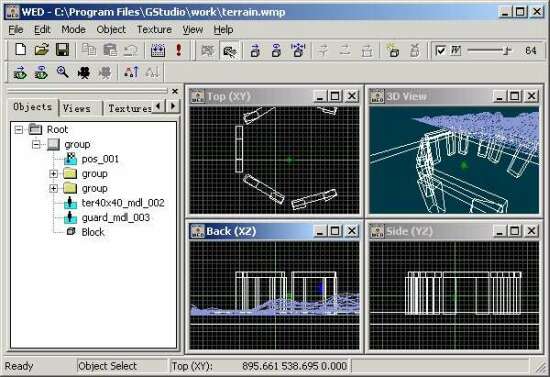
Task: Save the level with the floppy disk icon
Action: [62, 50]
